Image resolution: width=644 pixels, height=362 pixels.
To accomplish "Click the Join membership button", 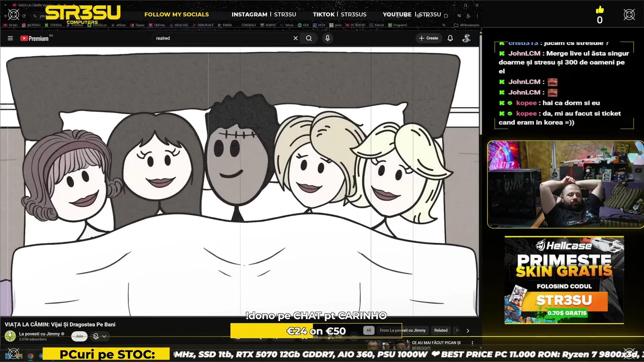I will pyautogui.click(x=79, y=336).
